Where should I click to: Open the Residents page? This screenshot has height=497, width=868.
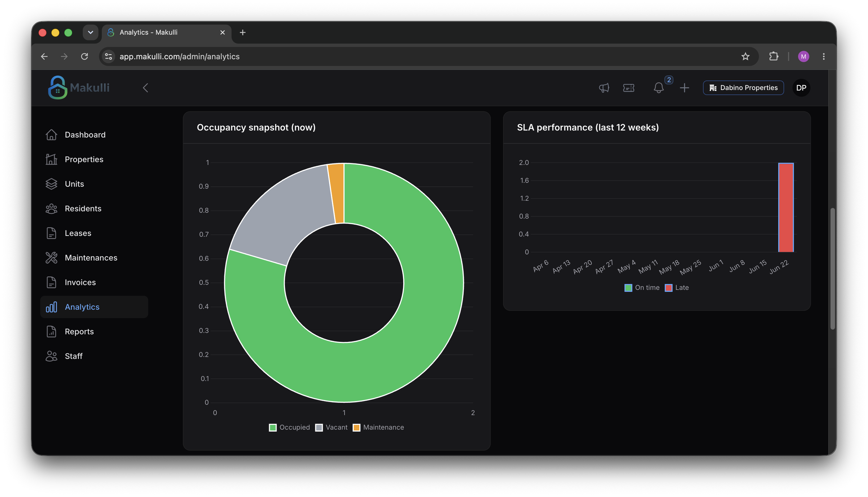tap(94, 209)
